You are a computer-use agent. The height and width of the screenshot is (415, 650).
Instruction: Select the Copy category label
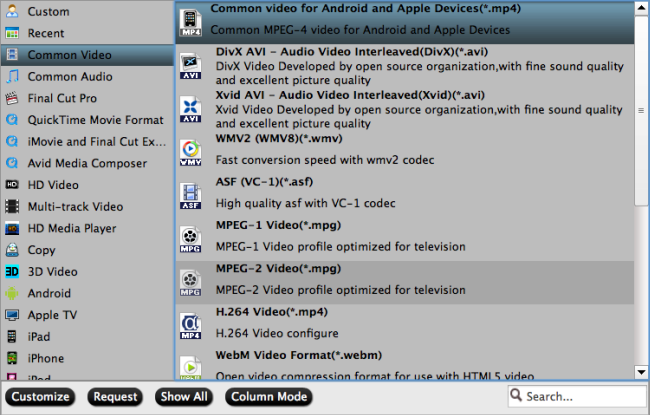click(x=41, y=250)
